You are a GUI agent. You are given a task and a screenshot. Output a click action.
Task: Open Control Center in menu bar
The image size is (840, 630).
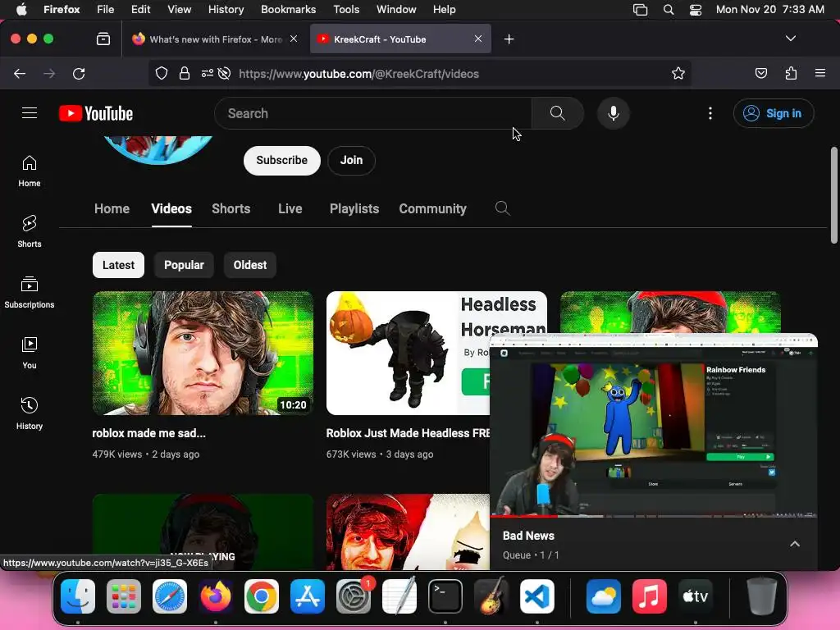click(696, 10)
